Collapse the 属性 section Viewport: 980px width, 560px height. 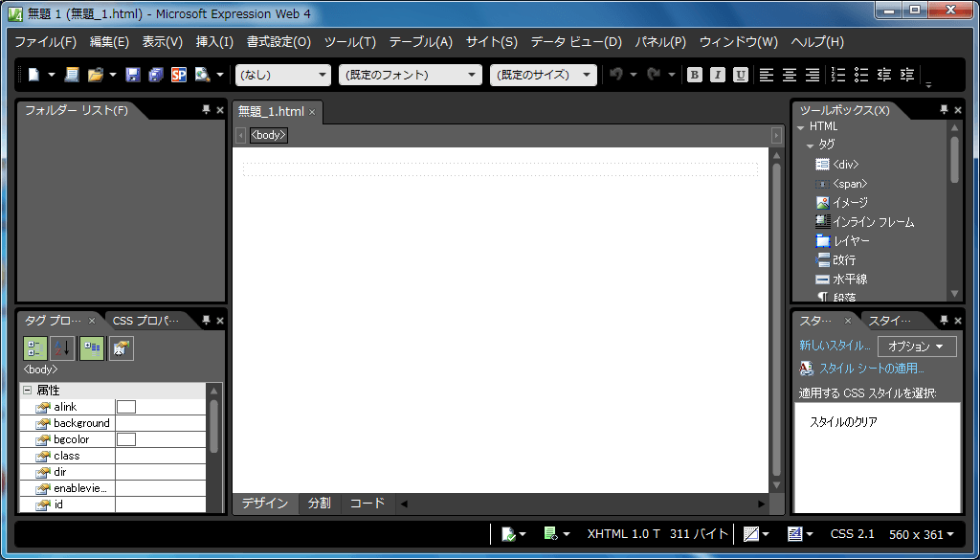(x=27, y=391)
